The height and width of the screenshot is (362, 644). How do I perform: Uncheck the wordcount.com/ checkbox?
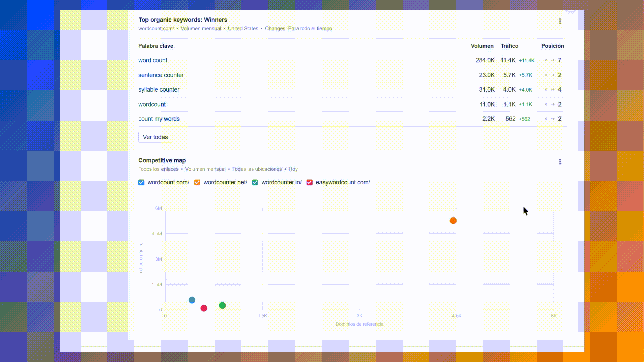coord(141,182)
